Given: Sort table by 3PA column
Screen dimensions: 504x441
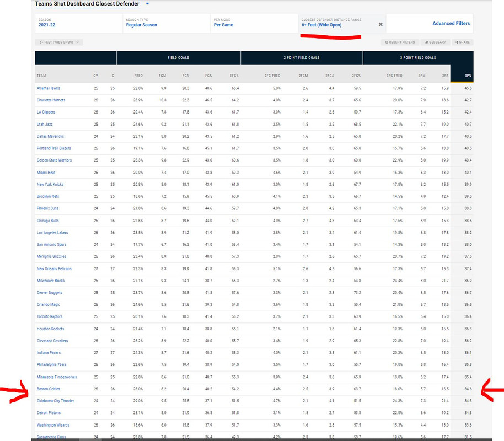Looking at the screenshot, I should point(445,76).
